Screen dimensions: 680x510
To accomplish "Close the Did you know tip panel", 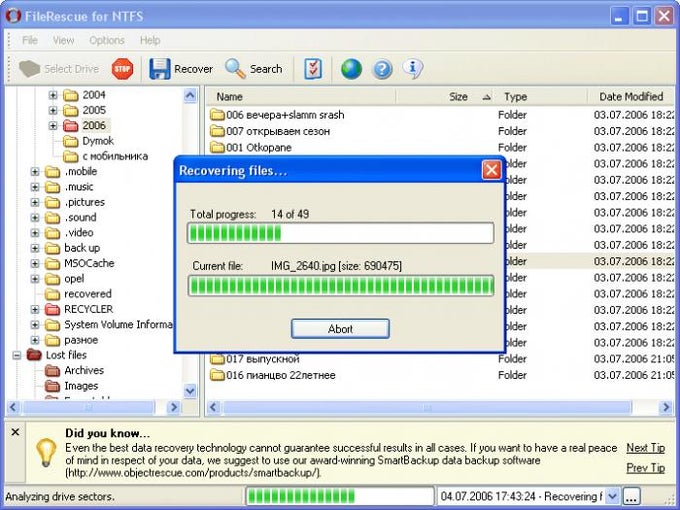I will 15,432.
